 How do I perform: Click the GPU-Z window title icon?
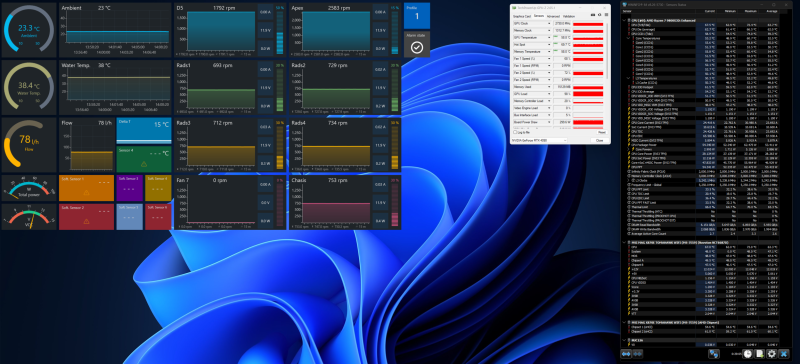(514, 8)
